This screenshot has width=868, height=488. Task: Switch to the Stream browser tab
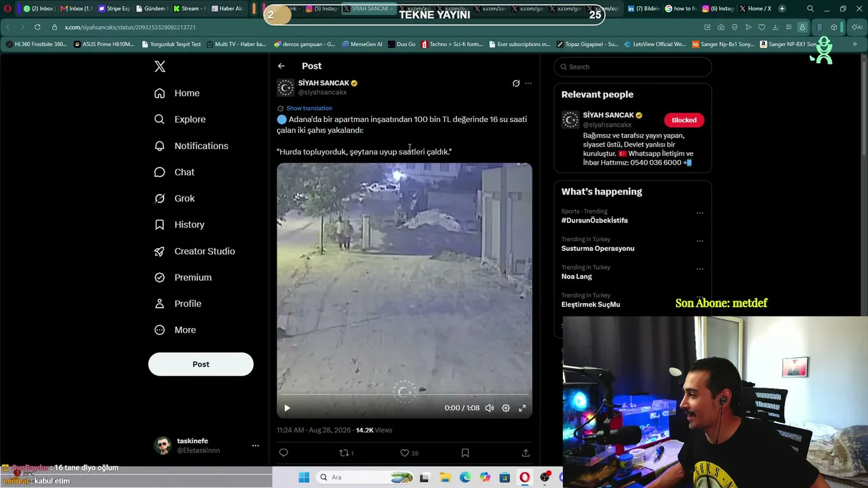189,9
